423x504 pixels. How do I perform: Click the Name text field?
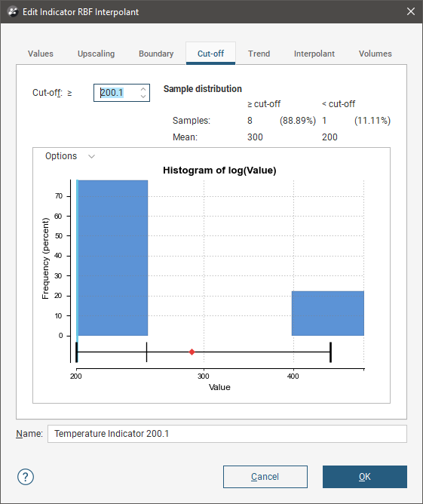coord(227,434)
